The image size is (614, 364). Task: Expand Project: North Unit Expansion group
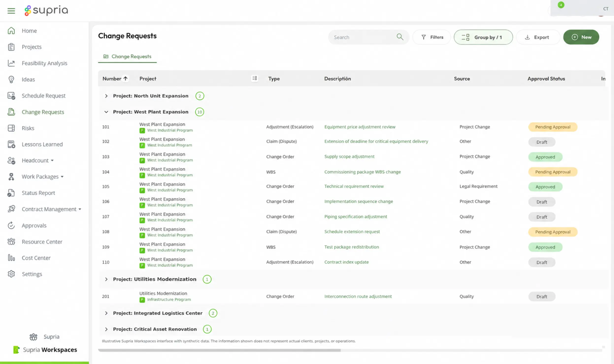(x=106, y=96)
